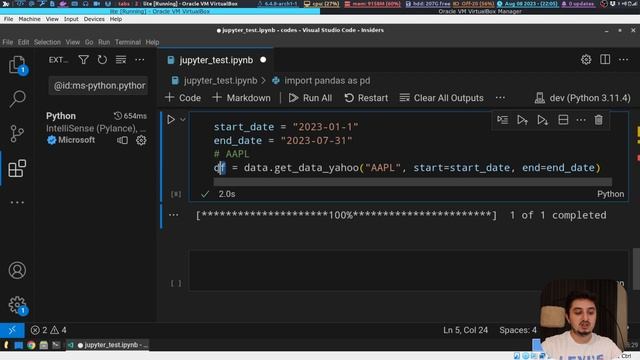
Task: Click the cell horizontal scrollbar
Action: pyautogui.click(x=412, y=182)
